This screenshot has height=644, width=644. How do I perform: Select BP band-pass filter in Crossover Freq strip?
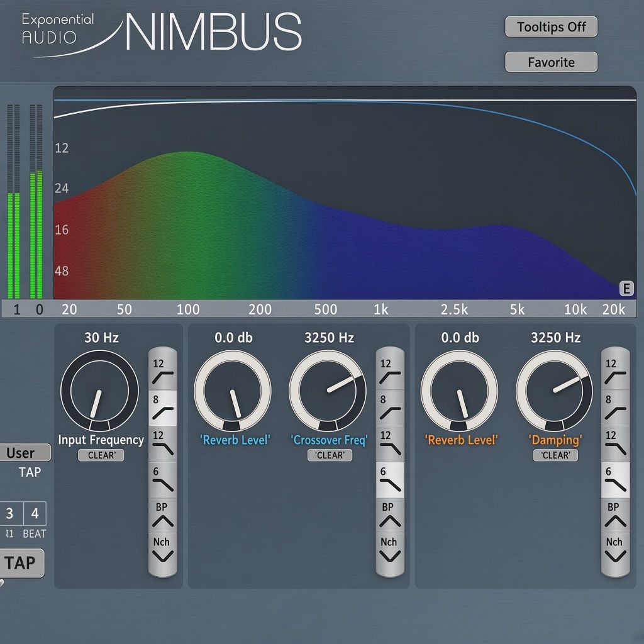[x=390, y=515]
